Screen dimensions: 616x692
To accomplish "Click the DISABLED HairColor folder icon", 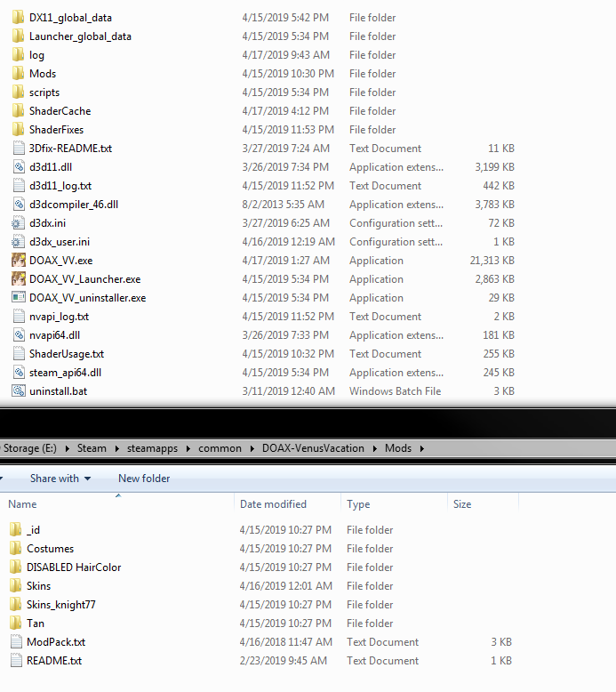I will coord(15,567).
